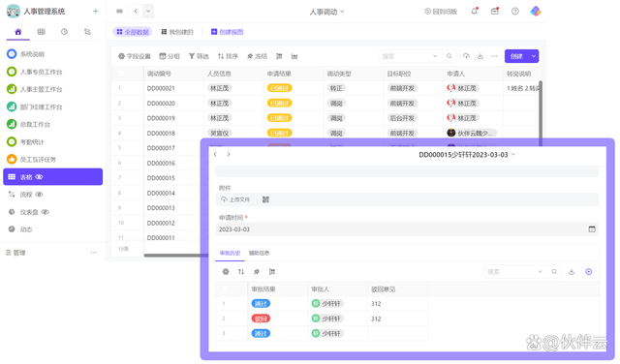
Task: Open the arrow on the 创建 button
Action: pyautogui.click(x=534, y=56)
